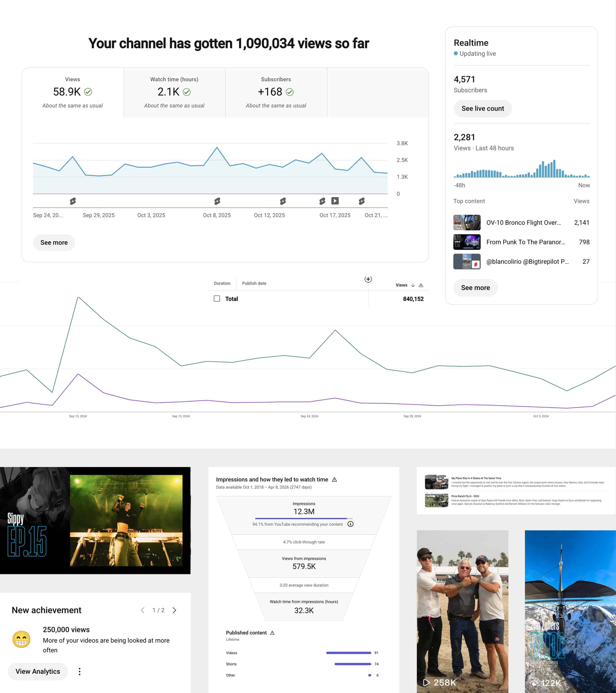Click the video play marker near Oct 17
Image resolution: width=616 pixels, height=693 pixels.
pos(335,201)
